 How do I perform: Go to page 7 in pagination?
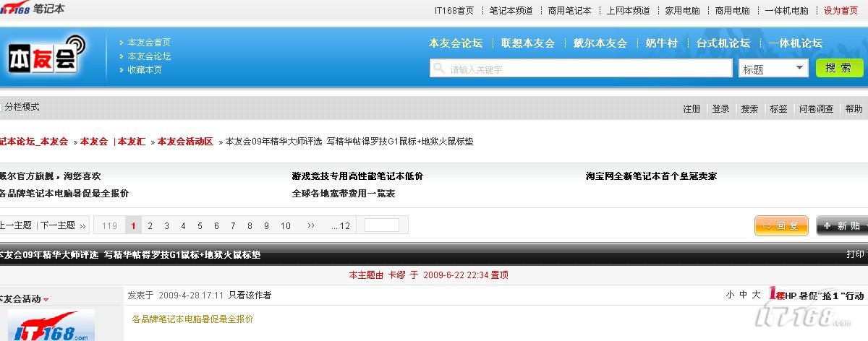coord(233,225)
